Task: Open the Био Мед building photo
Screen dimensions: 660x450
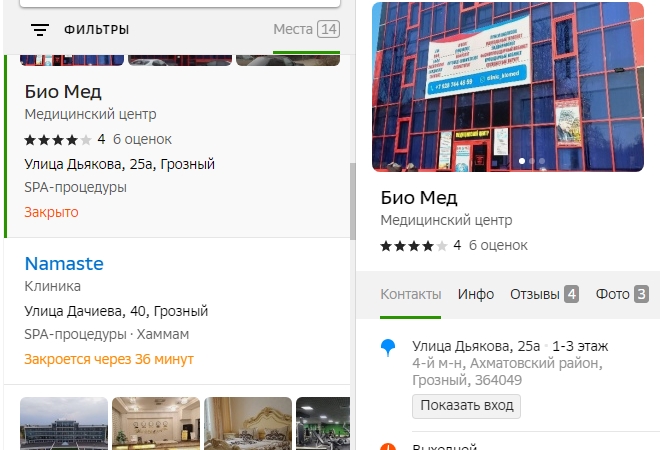Action: coord(508,87)
